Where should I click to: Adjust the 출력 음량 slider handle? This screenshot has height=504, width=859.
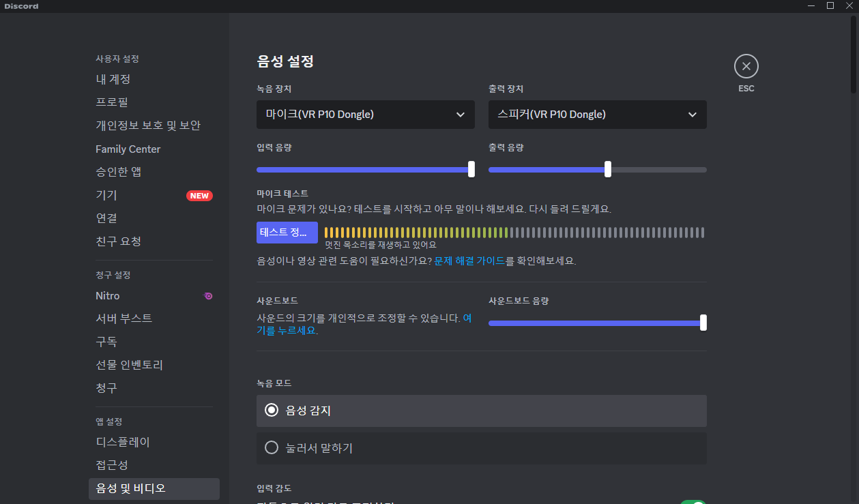click(x=608, y=169)
